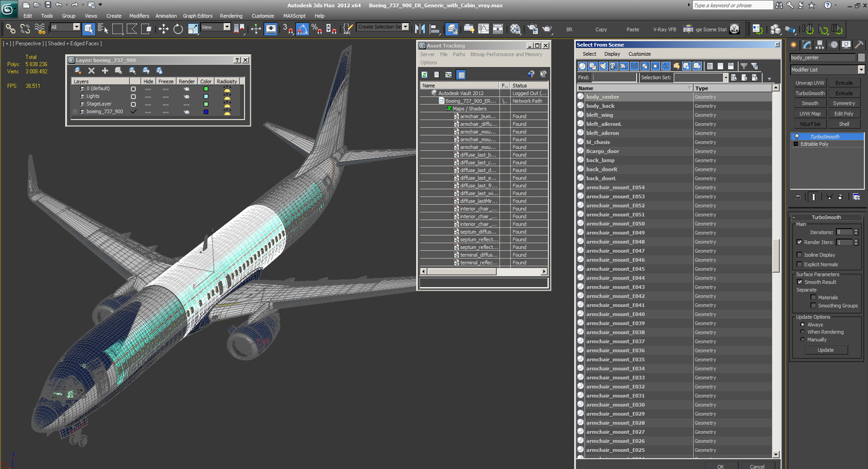The height and width of the screenshot is (469, 868).
Task: Open Create Selection Set dropdown
Action: tap(383, 27)
